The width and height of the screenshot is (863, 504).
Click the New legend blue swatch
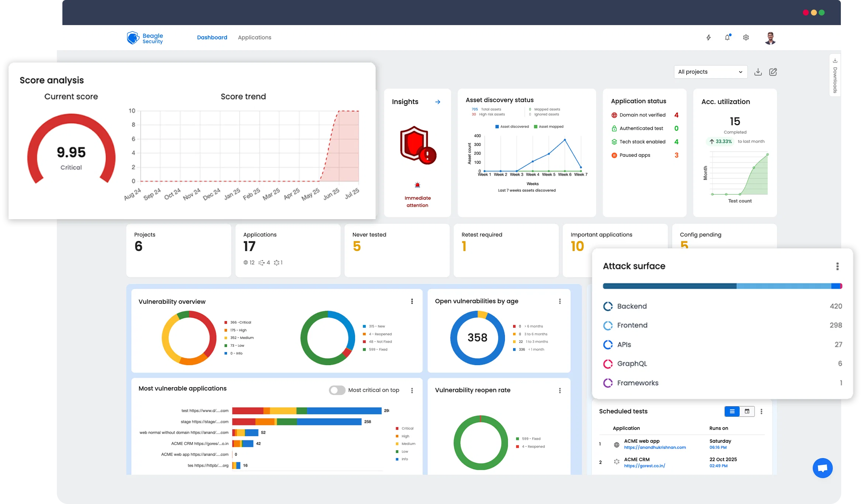pyautogui.click(x=364, y=327)
